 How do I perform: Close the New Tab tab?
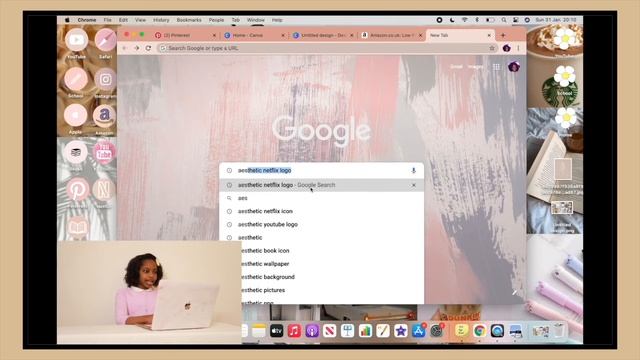tap(489, 36)
